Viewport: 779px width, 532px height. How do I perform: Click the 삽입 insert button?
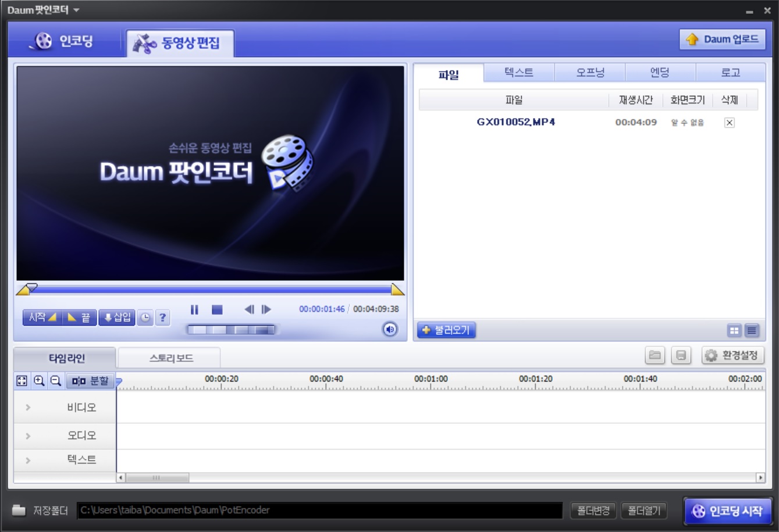pos(117,317)
